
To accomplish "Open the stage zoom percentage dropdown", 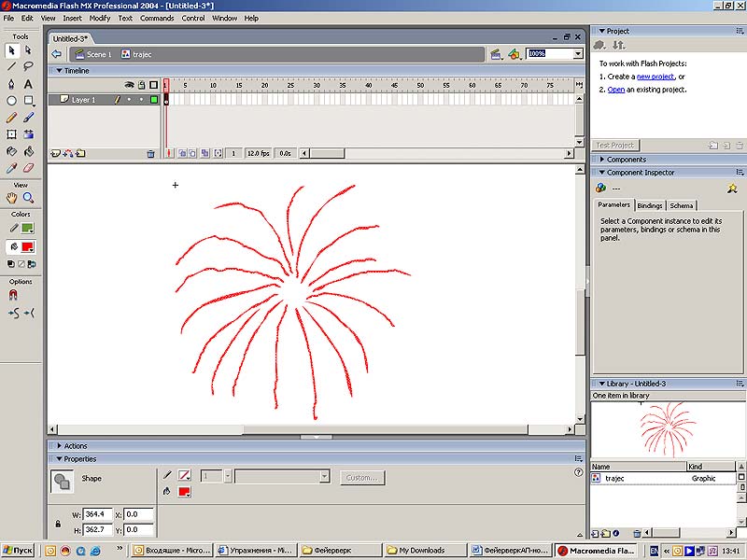I will coord(578,54).
